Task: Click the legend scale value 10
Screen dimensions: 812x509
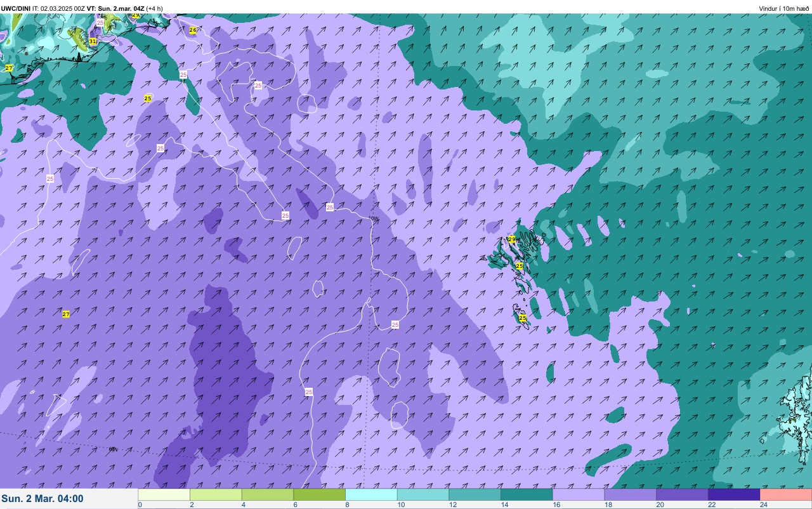Action: 401,505
